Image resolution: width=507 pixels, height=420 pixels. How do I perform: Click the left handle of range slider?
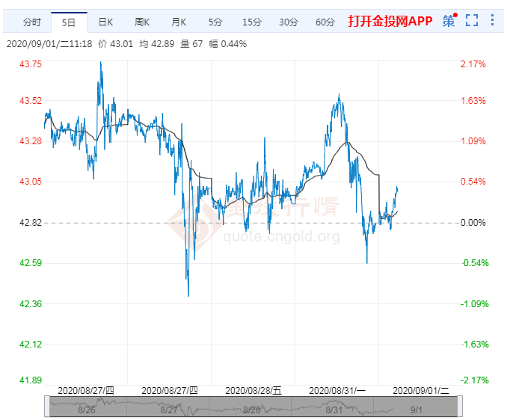tap(47, 406)
